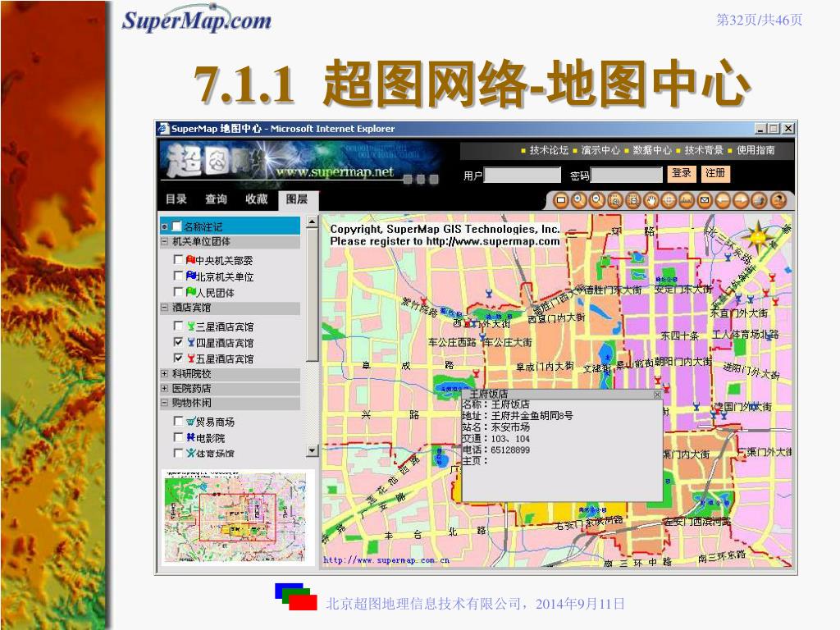
Task: Enable the 人民团体 layer checkbox
Action: click(178, 292)
